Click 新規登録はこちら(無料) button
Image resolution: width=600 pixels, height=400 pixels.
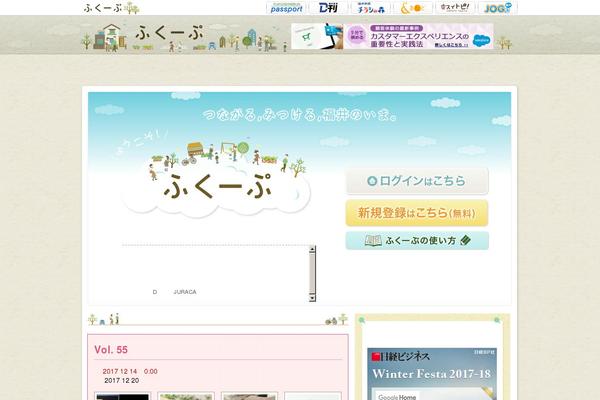(x=417, y=213)
